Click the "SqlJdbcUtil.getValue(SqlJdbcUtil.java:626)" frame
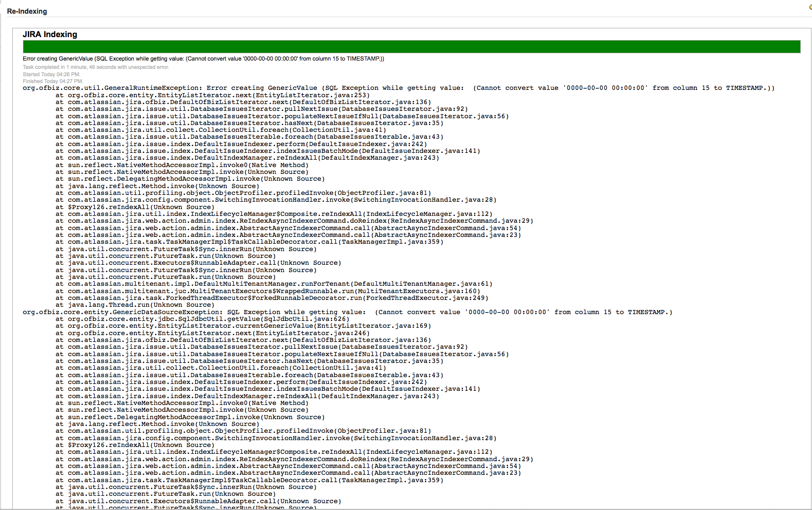 [x=202, y=319]
